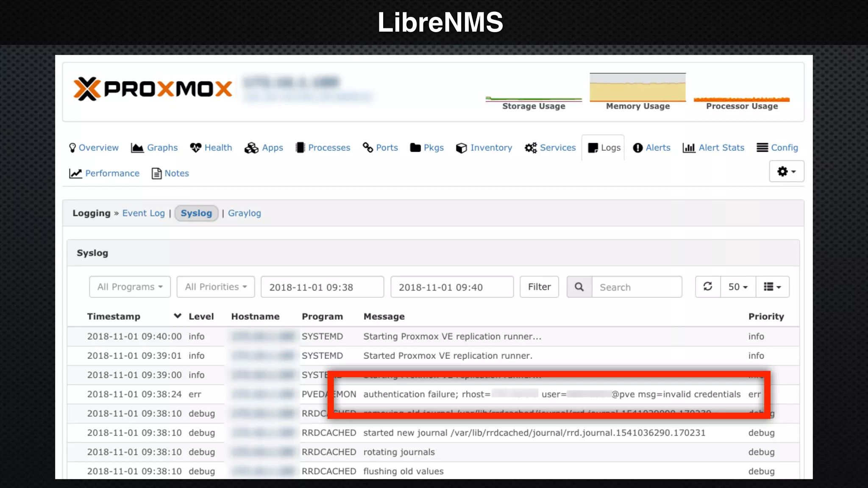Open the Services tab label
Viewport: 868px width, 488px height.
tap(558, 147)
